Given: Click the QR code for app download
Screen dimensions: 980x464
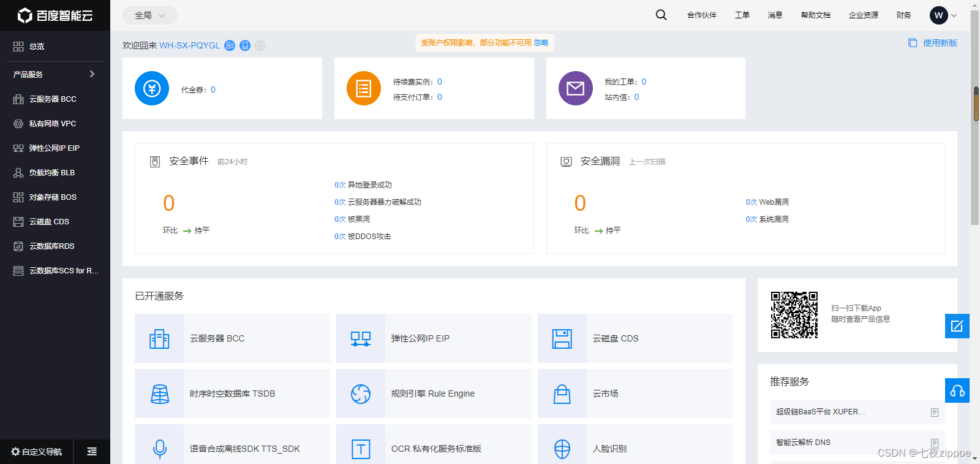Looking at the screenshot, I should [794, 315].
